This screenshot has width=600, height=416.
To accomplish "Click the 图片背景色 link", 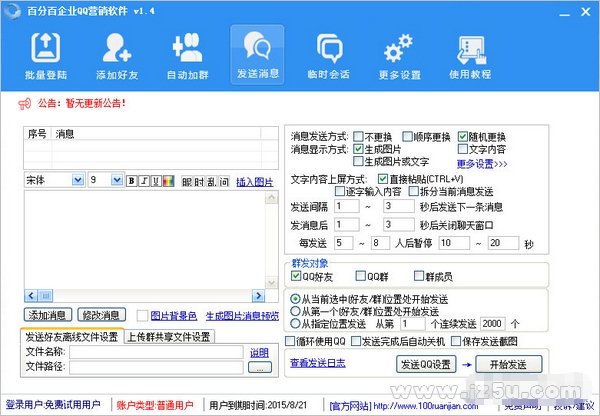I will [x=173, y=316].
